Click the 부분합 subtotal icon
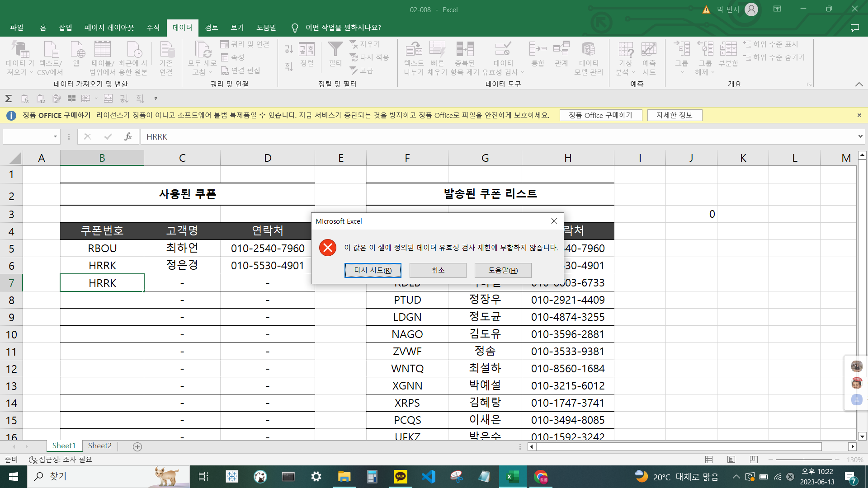This screenshot has width=868, height=488. point(728,50)
